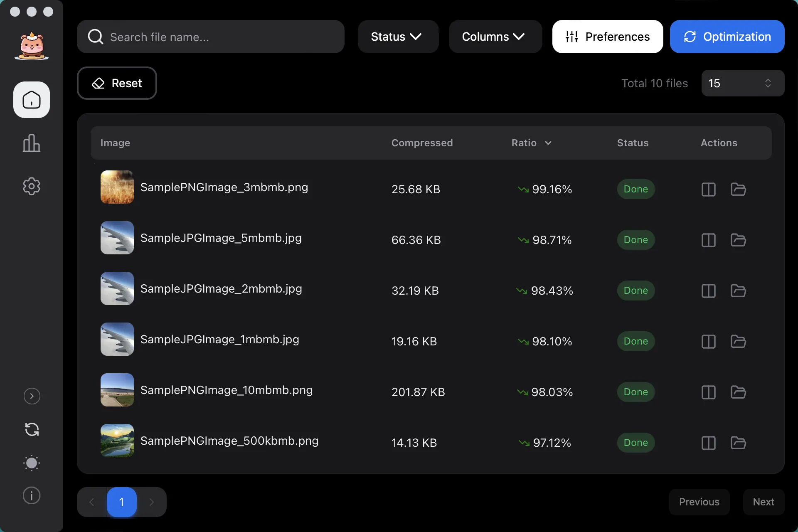Open the Home panel in sidebar
798x532 pixels.
click(31, 99)
